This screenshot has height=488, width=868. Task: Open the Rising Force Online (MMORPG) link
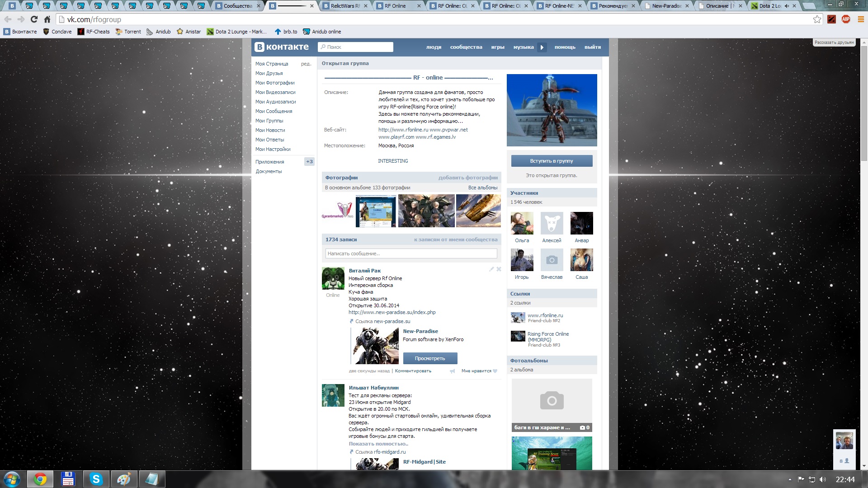548,337
